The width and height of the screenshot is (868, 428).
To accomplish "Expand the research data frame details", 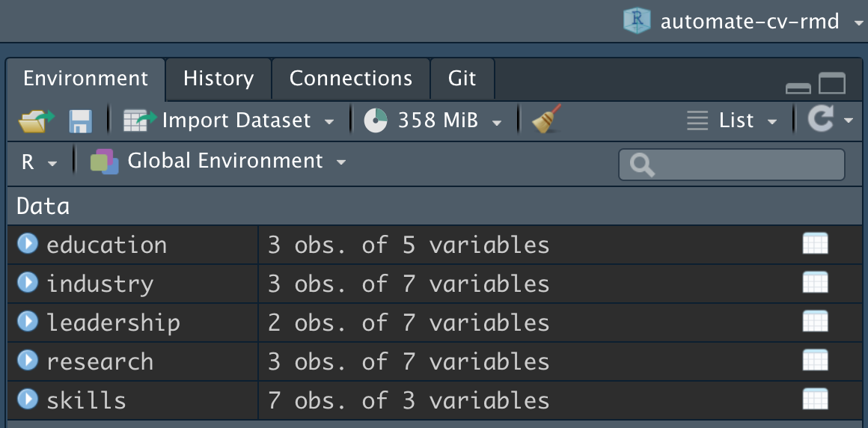I will tap(28, 361).
